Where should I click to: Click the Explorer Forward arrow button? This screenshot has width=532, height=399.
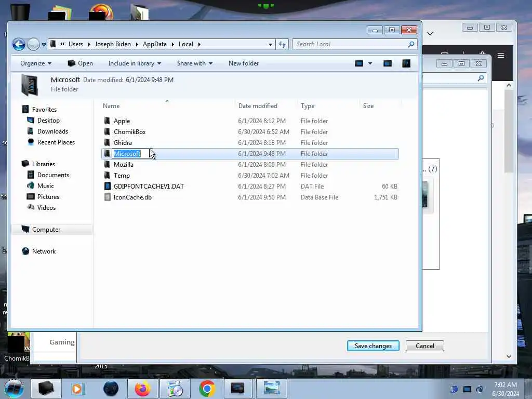[33, 44]
